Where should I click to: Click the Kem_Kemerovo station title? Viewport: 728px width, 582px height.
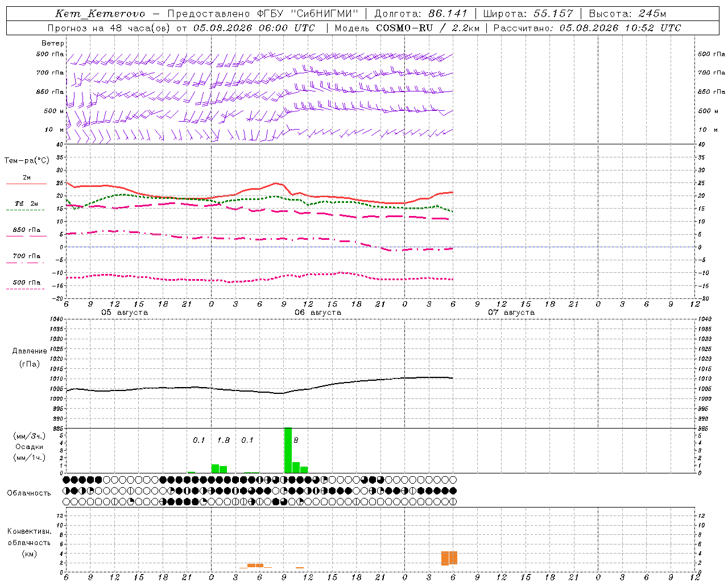click(x=100, y=14)
